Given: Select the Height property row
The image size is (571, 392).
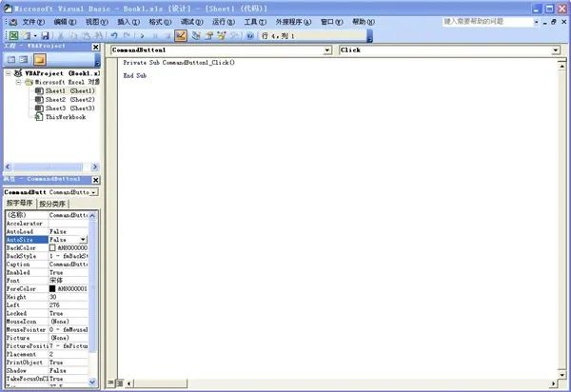Looking at the screenshot, I should point(47,297).
